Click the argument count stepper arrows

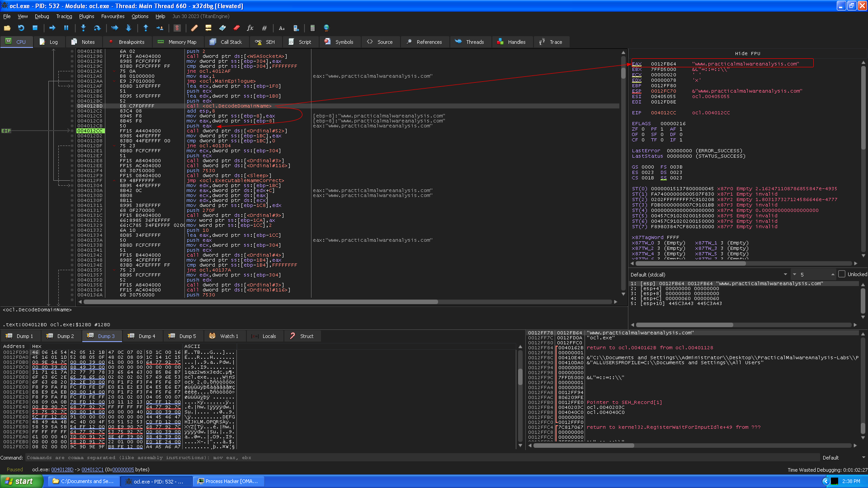pos(833,274)
